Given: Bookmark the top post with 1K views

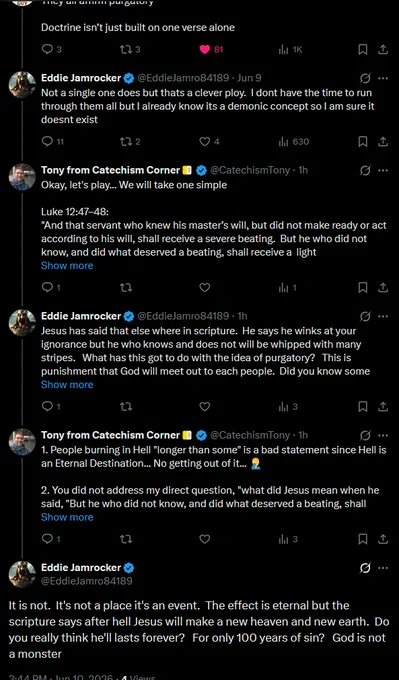Looking at the screenshot, I should pyautogui.click(x=363, y=49).
